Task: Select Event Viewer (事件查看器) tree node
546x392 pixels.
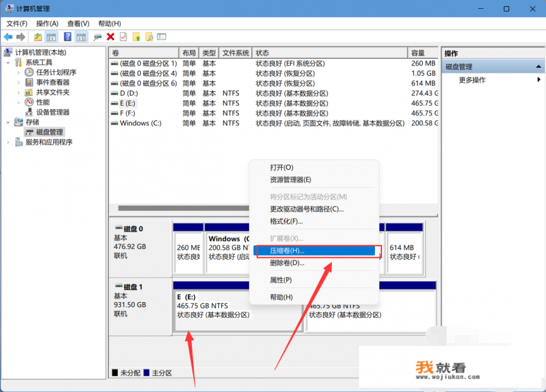Action: (x=53, y=82)
